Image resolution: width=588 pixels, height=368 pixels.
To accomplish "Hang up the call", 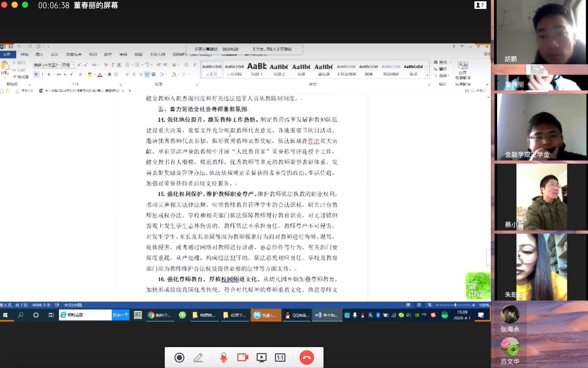I will click(307, 358).
